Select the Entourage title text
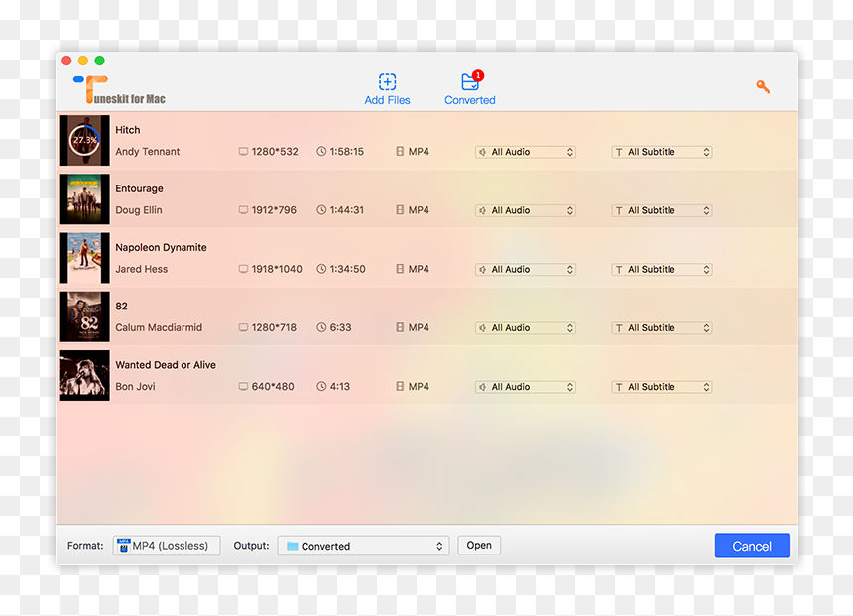 (139, 188)
